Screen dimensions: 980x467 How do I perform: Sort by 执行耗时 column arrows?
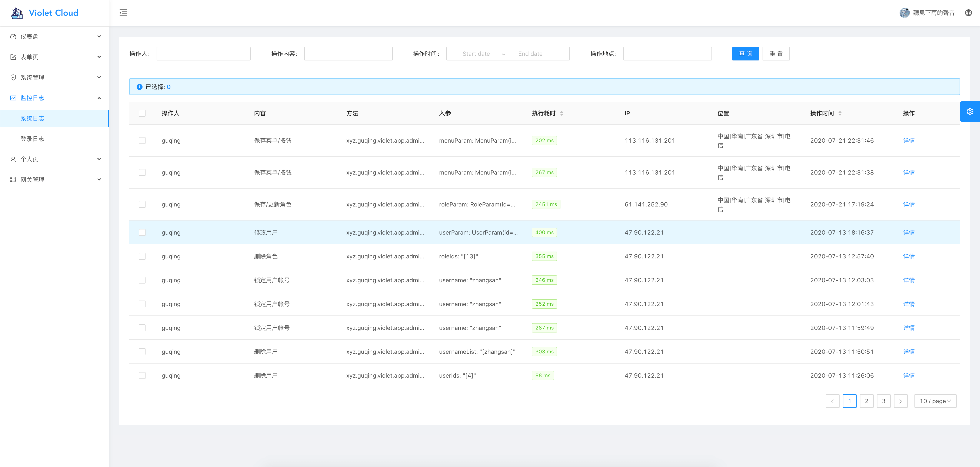[x=561, y=113]
